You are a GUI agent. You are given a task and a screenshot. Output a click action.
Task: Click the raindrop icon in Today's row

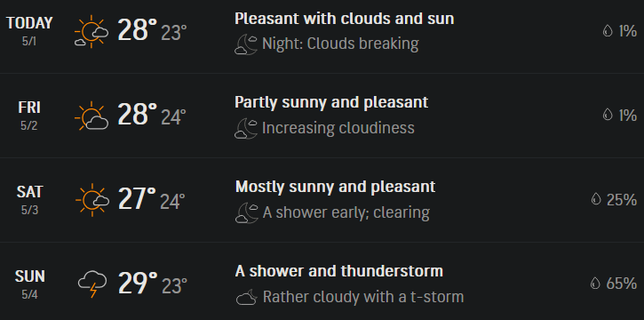coord(608,31)
